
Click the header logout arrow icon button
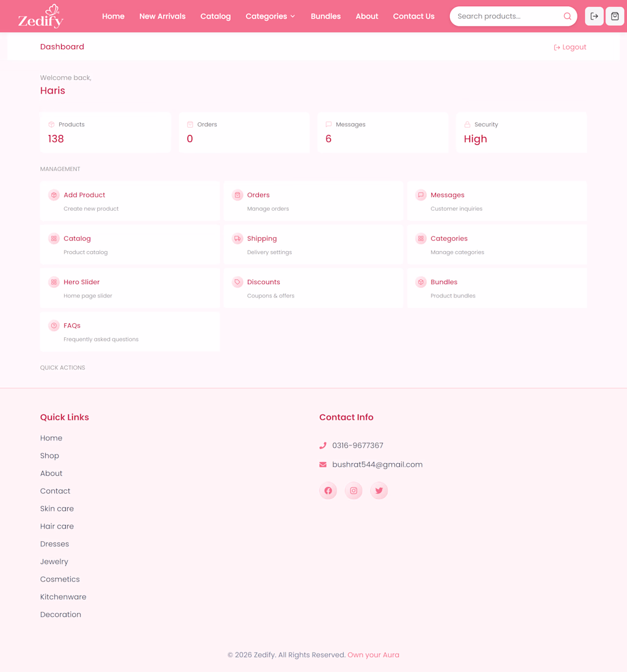tap(594, 16)
